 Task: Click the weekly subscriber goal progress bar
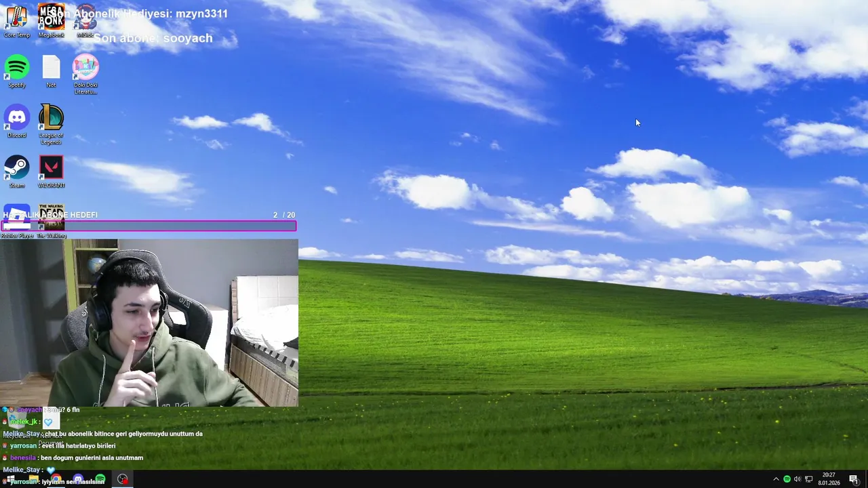pyautogui.click(x=149, y=226)
